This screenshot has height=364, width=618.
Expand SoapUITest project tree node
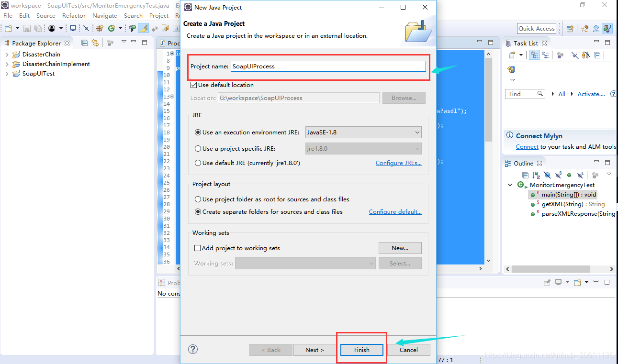7,74
